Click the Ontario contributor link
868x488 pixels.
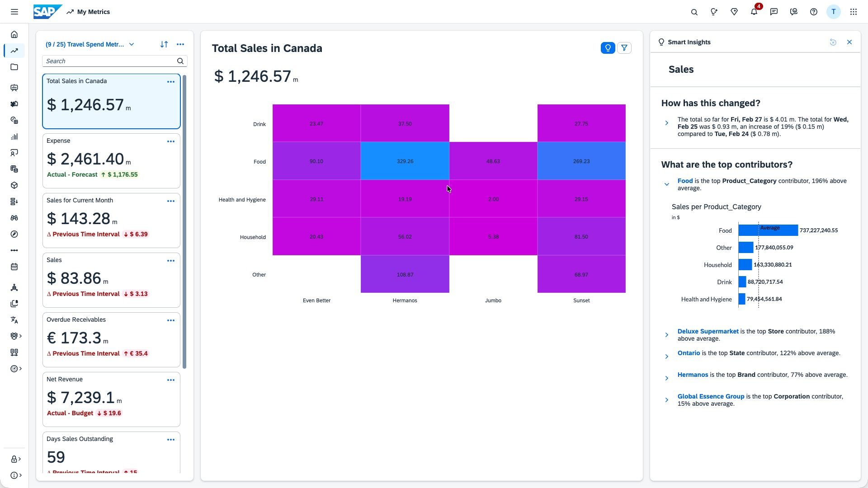(689, 353)
